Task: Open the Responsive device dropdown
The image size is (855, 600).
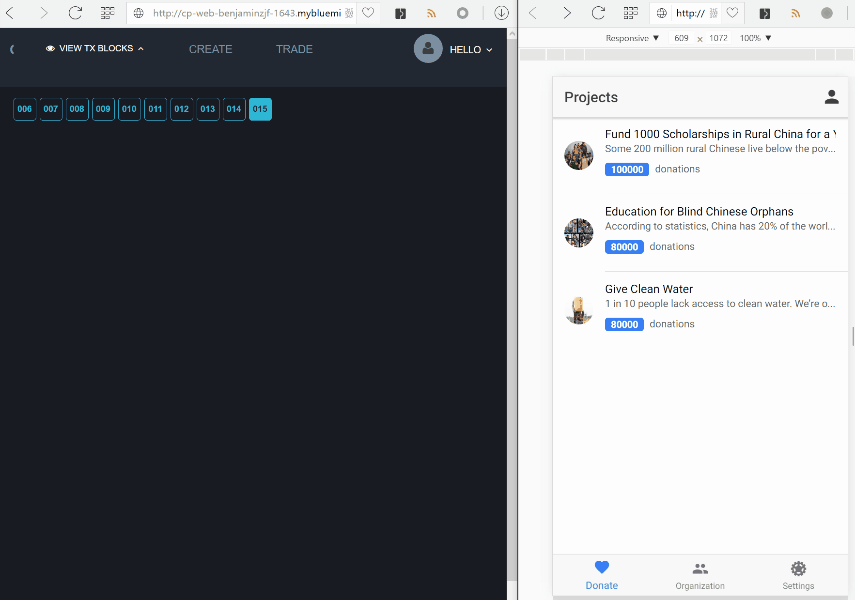Action: [632, 38]
